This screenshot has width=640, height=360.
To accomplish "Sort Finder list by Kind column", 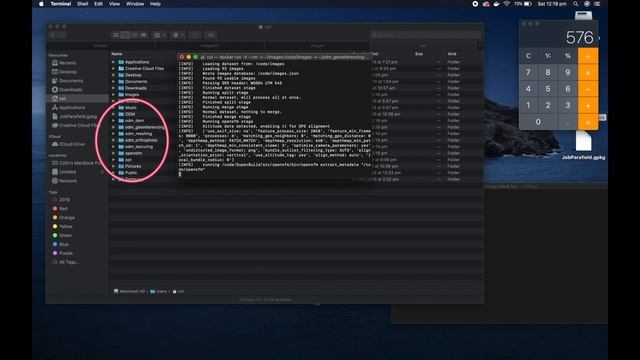I will (452, 54).
